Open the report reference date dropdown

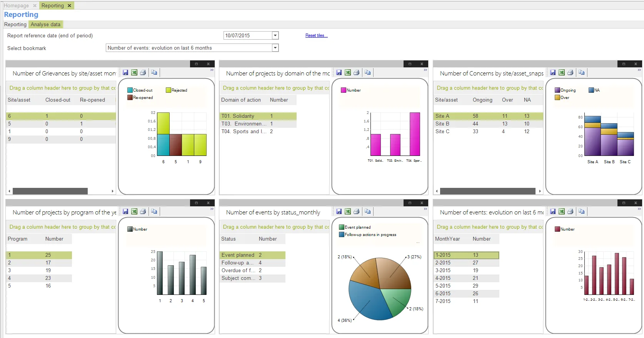[275, 35]
